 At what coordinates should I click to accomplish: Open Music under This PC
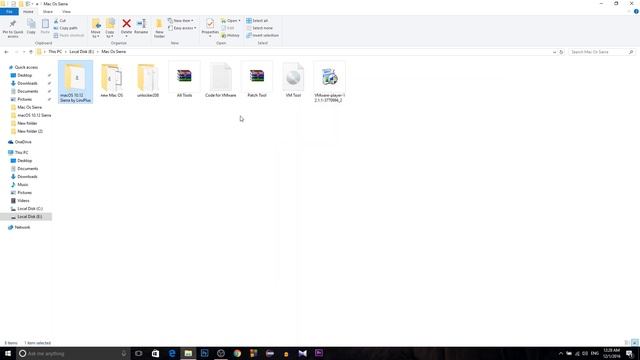pos(23,185)
